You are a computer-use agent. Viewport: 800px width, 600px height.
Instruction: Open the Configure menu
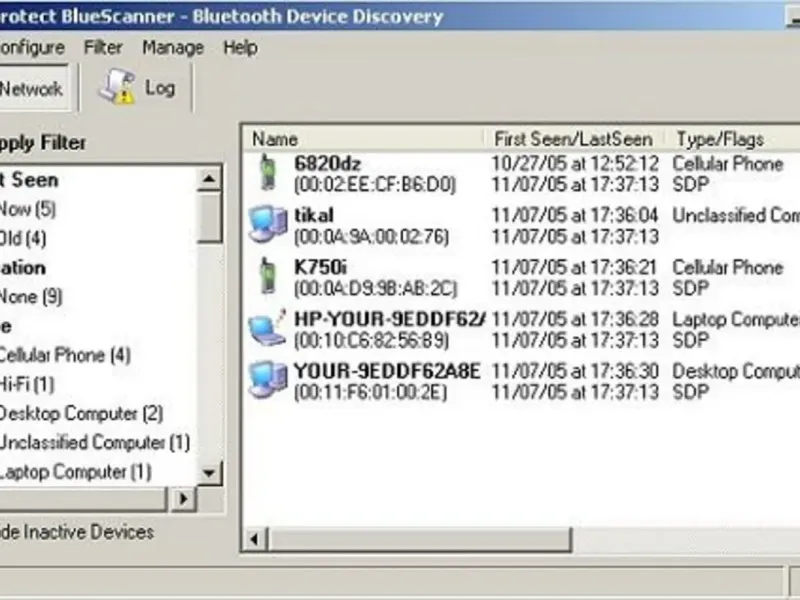pyautogui.click(x=32, y=47)
